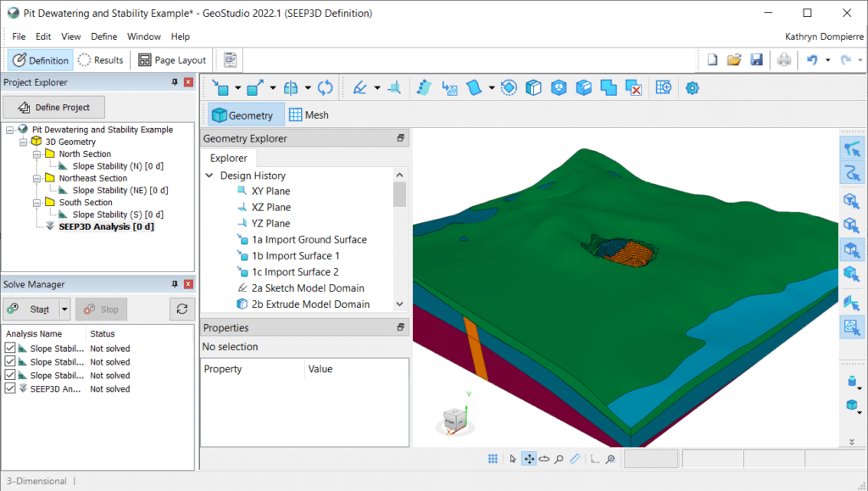868x491 pixels.
Task: Uncheck the SEEP3D Analysis in Solve Manager
Action: [x=11, y=388]
